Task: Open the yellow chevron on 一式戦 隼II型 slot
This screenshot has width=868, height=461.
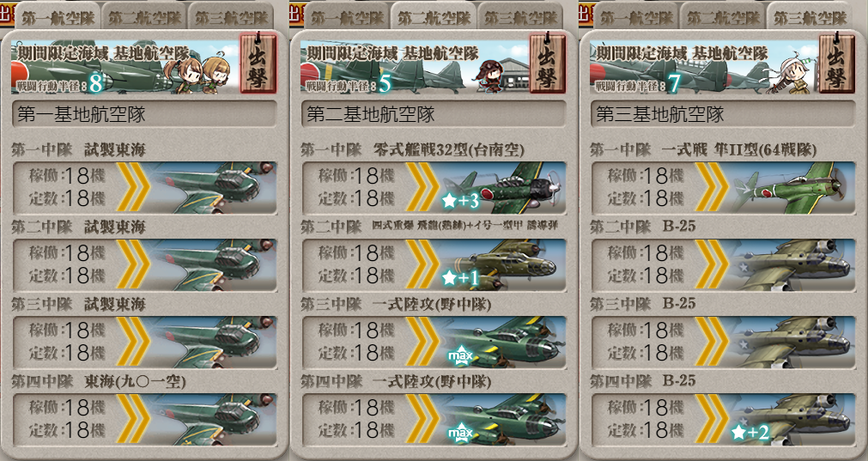Action: (x=713, y=188)
